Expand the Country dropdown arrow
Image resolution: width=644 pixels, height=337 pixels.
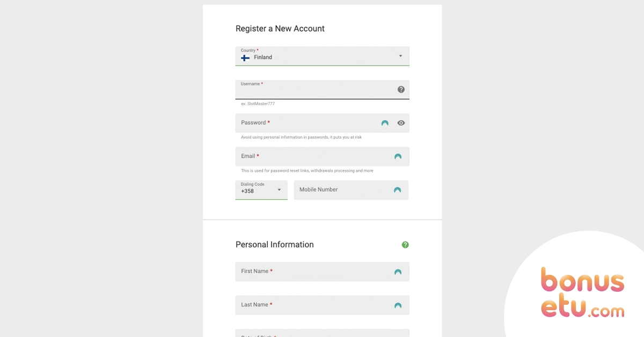tap(400, 56)
